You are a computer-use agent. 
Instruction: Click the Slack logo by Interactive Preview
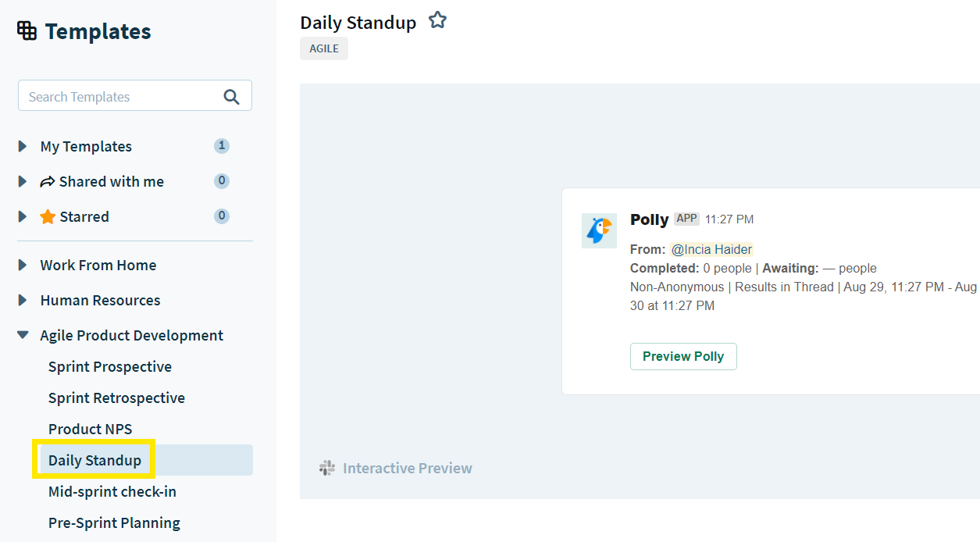click(x=327, y=468)
